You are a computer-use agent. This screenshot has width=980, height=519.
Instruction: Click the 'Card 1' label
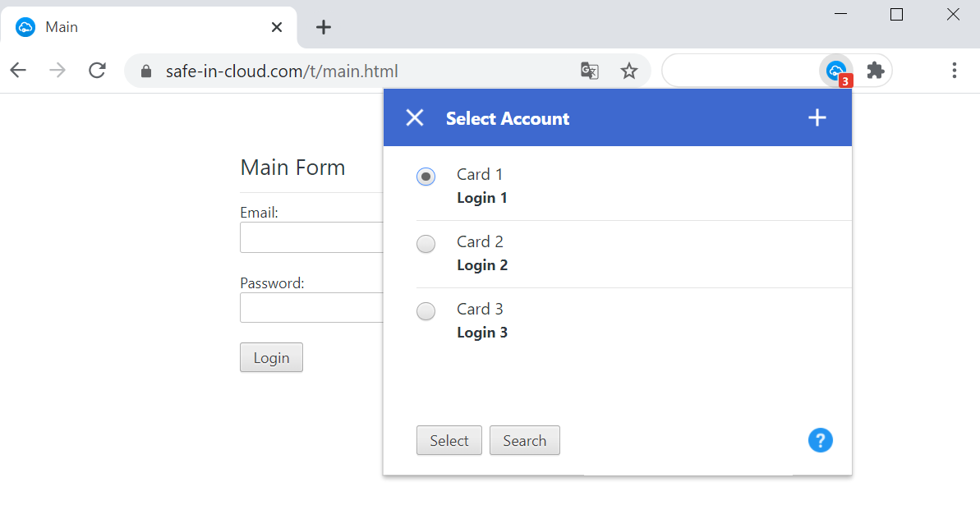(480, 174)
